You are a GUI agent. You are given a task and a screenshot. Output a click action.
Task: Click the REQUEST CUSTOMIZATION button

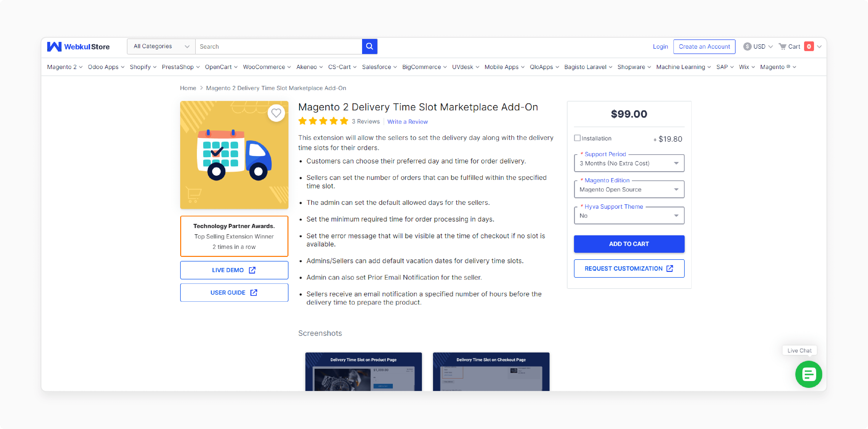pyautogui.click(x=629, y=268)
